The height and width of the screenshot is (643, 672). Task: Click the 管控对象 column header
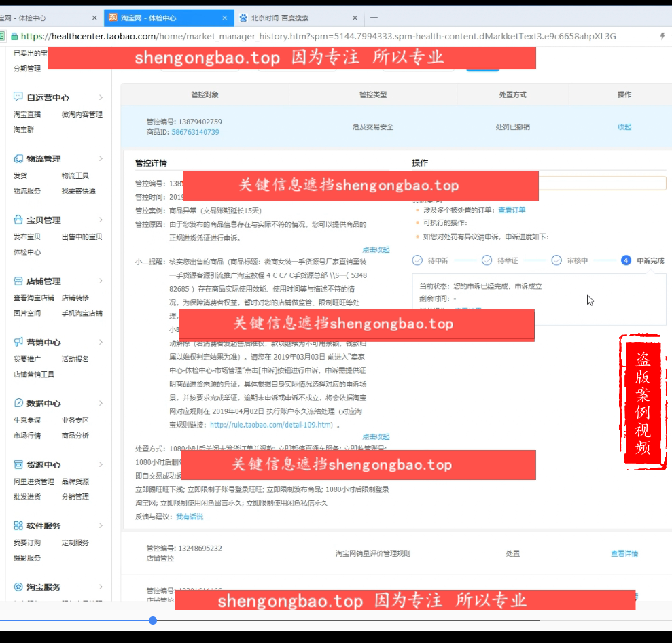[205, 94]
